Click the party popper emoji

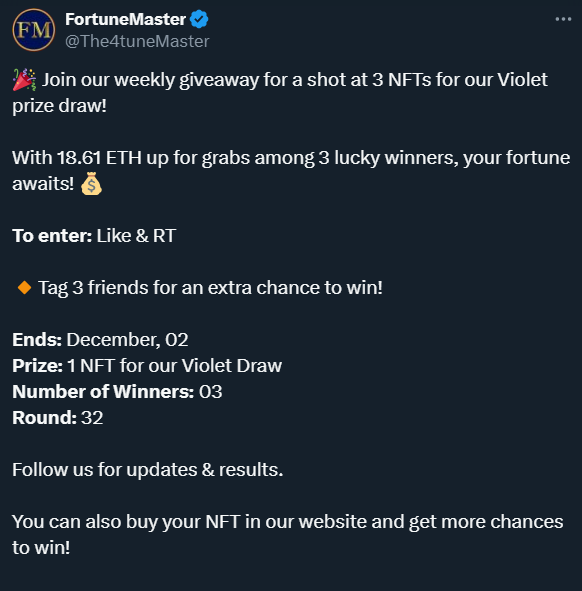coord(24,80)
